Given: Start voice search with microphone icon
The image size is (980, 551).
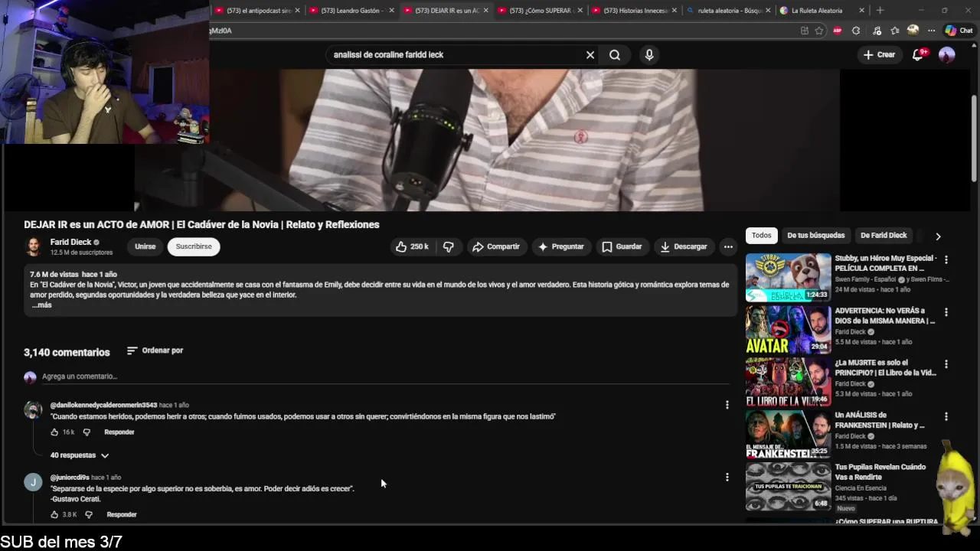Looking at the screenshot, I should coord(649,55).
